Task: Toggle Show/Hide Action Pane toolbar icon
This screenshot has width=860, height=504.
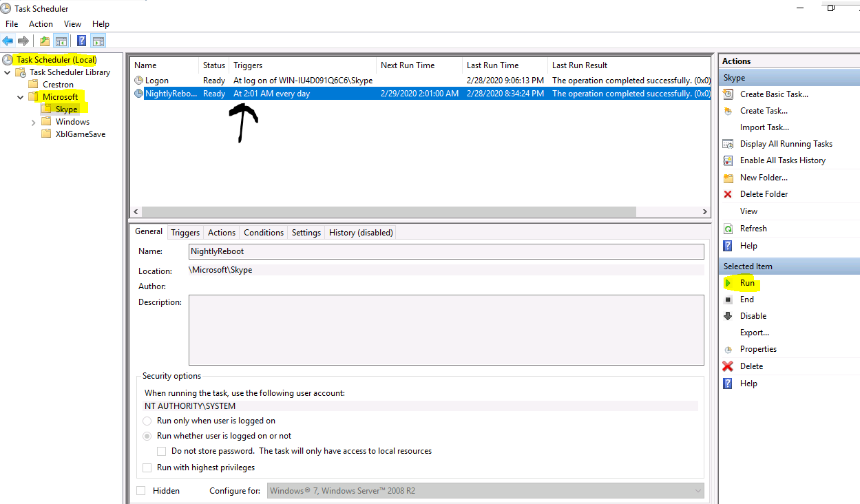Action: [x=98, y=41]
